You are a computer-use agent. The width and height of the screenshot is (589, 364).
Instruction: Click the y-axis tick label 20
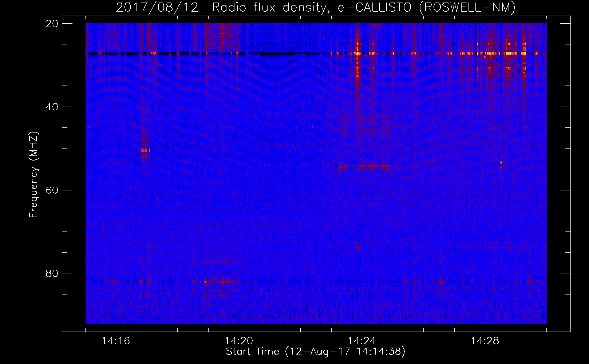[x=52, y=24]
